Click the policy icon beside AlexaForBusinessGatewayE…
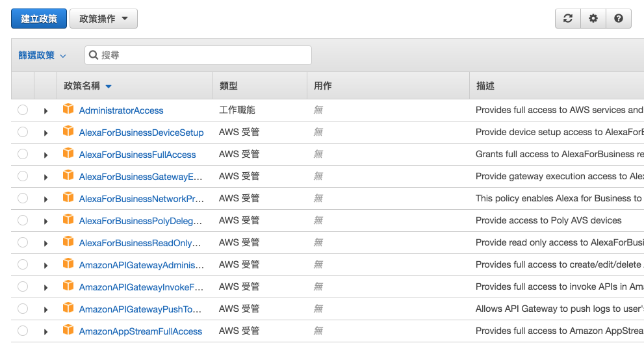644x343 pixels. [68, 175]
